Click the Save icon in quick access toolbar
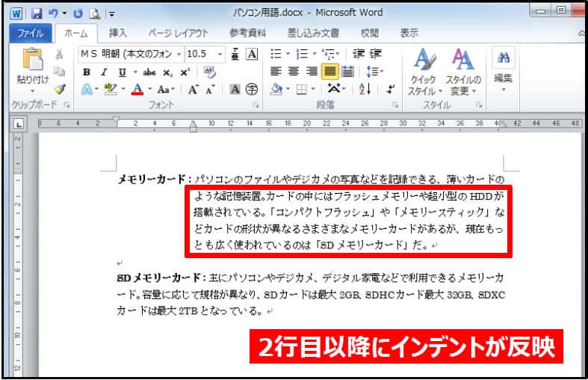 coord(36,13)
